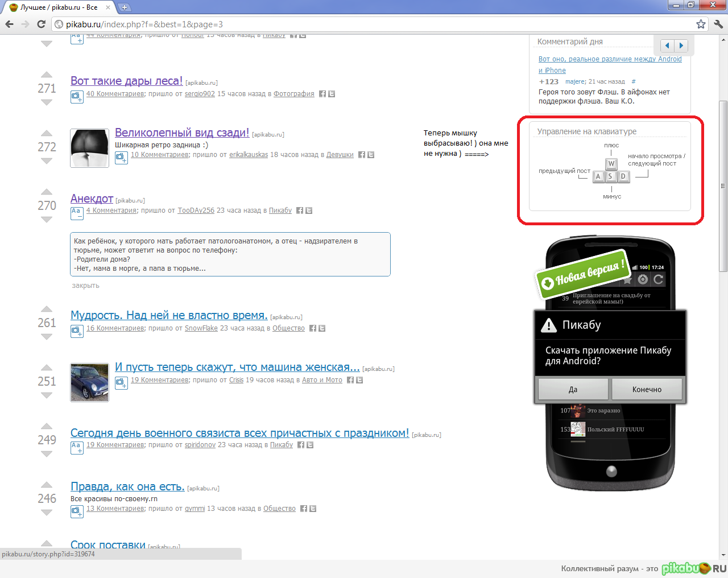Viewport: 728px width, 578px height.
Task: Open a new browser tab
Action: [125, 7]
